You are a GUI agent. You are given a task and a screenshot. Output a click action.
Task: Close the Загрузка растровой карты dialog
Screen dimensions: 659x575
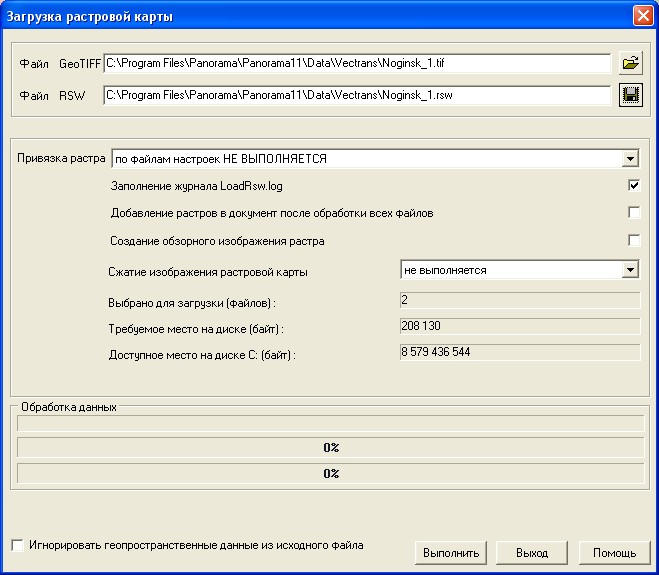642,16
